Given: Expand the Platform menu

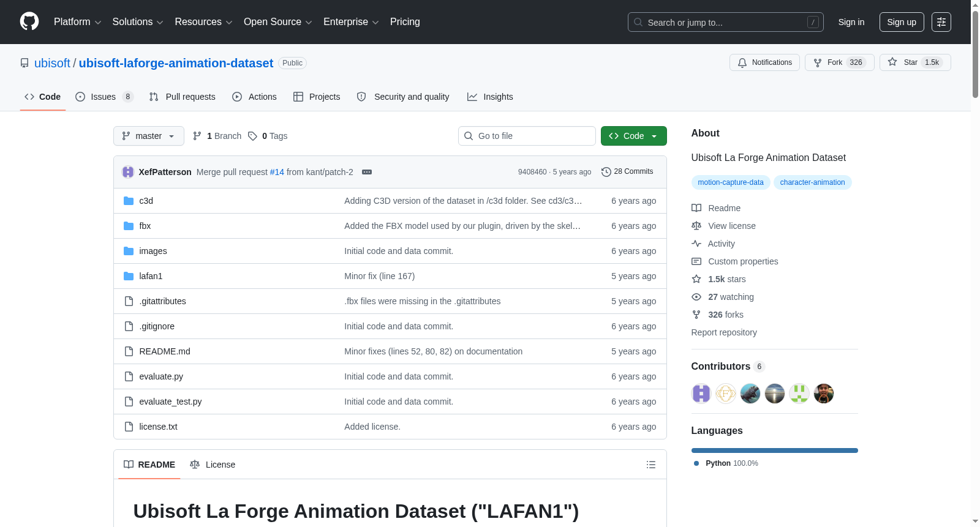Looking at the screenshot, I should [77, 22].
